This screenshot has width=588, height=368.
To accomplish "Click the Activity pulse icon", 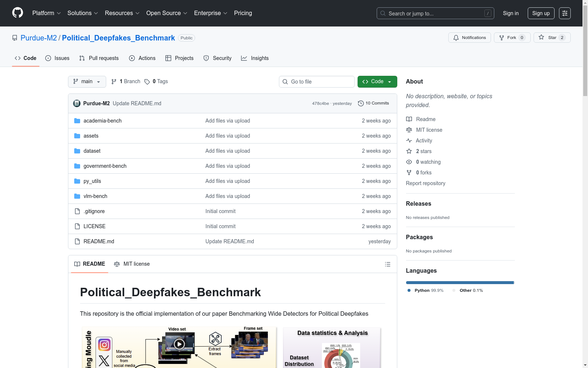I will coord(409,141).
